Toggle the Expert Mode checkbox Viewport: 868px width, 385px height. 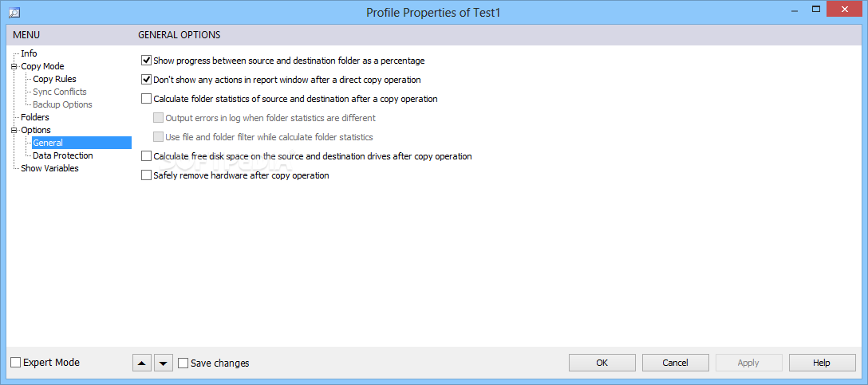click(16, 363)
